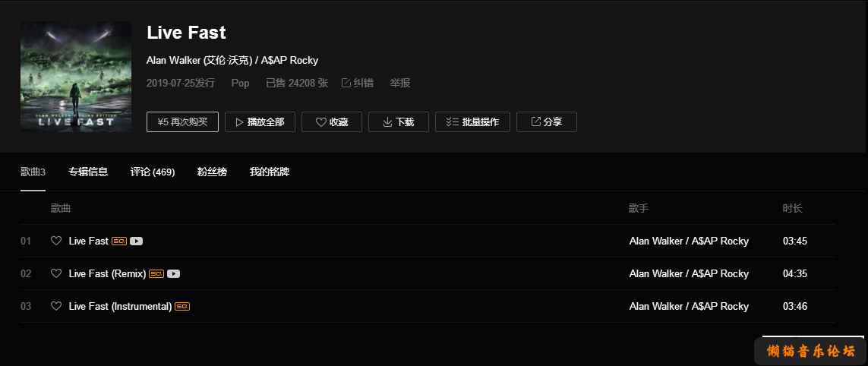Viewport: 868px width, 366px height.
Task: Open 批量操作 batch operations
Action: pyautogui.click(x=473, y=121)
